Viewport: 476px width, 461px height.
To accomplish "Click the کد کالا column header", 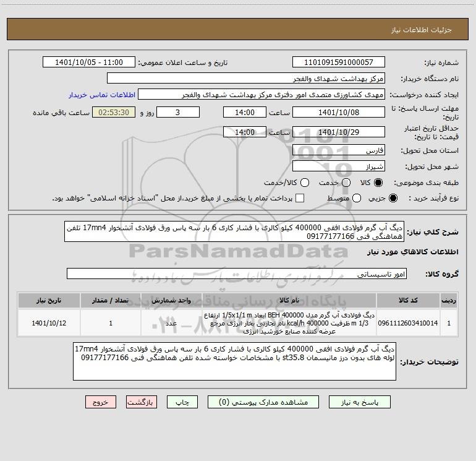I will click(x=408, y=300).
